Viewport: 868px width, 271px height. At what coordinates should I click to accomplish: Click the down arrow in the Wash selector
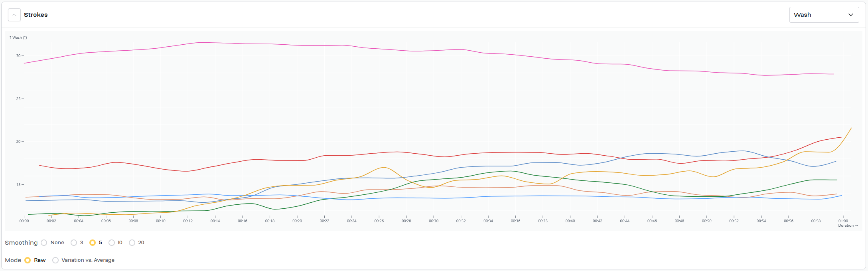coord(850,15)
